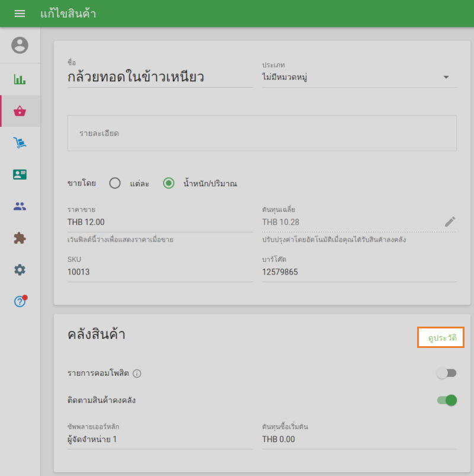Select 'น้ำหนัก/ปริมาณ' radio option
The width and height of the screenshot is (474, 476).
(x=169, y=183)
